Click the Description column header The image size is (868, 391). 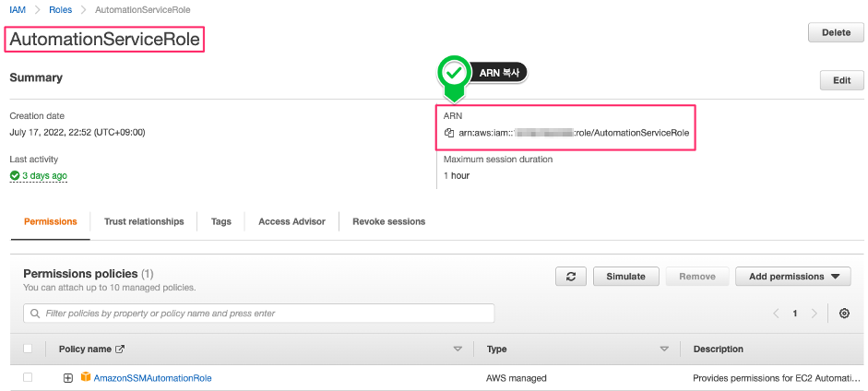tap(718, 349)
